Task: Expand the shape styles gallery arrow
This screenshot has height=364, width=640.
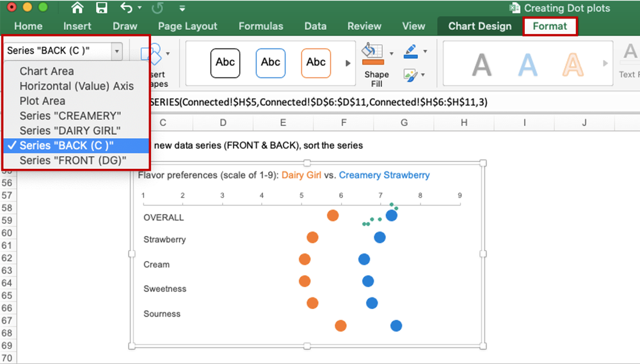Action: click(x=348, y=63)
